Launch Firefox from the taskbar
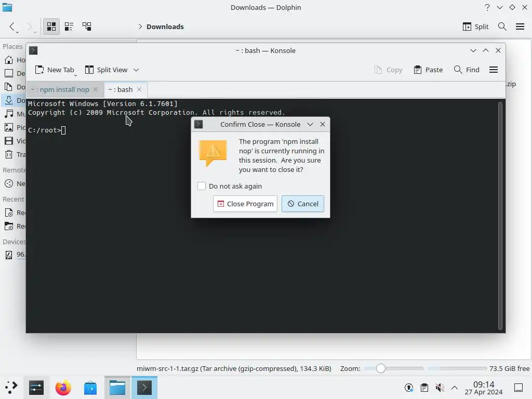This screenshot has height=399, width=532. pos(63,388)
